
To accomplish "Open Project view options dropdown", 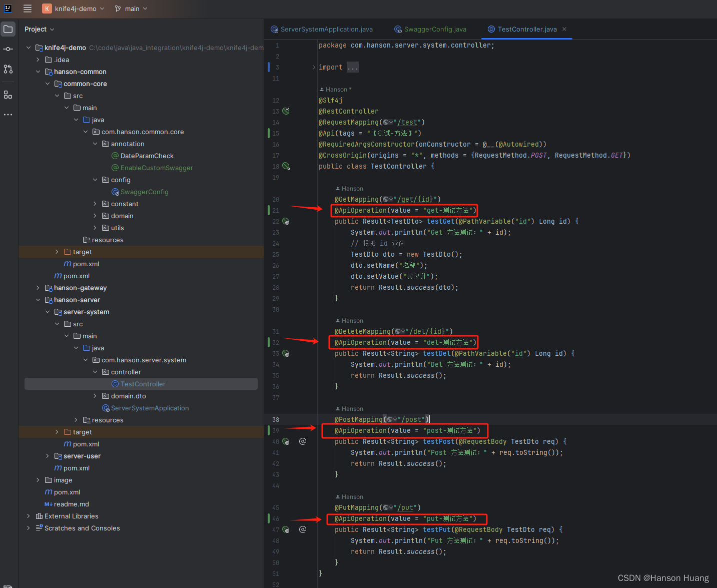I will [x=40, y=29].
